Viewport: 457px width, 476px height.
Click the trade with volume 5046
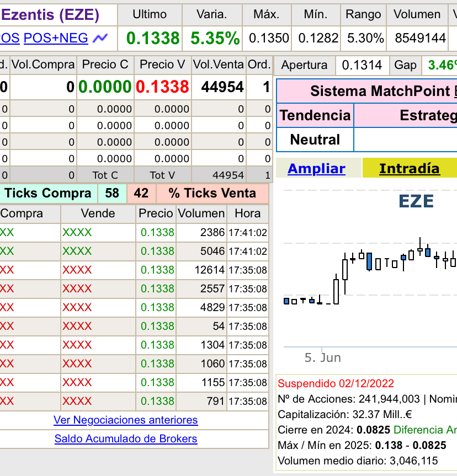(x=134, y=252)
